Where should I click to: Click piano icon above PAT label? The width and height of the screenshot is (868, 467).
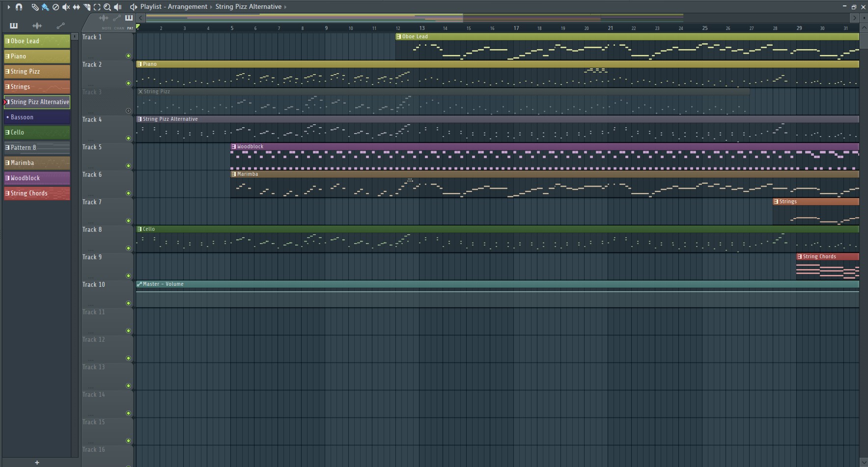pyautogui.click(x=129, y=18)
